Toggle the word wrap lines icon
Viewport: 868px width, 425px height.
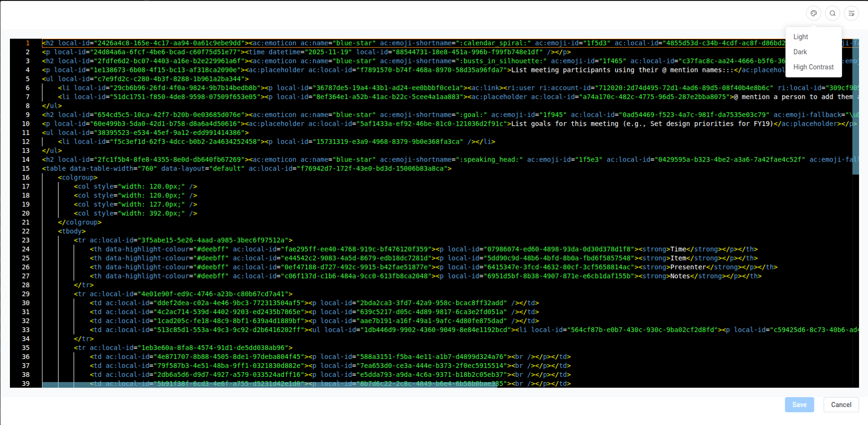coord(851,13)
